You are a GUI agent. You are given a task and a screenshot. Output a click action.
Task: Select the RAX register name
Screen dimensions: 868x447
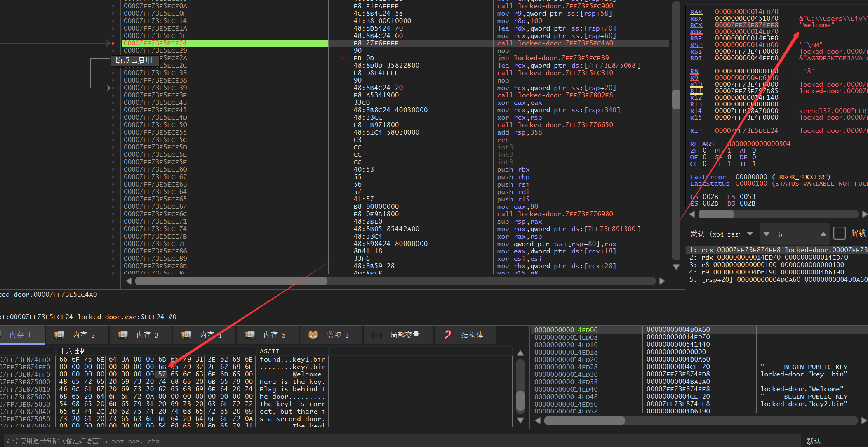click(x=696, y=12)
